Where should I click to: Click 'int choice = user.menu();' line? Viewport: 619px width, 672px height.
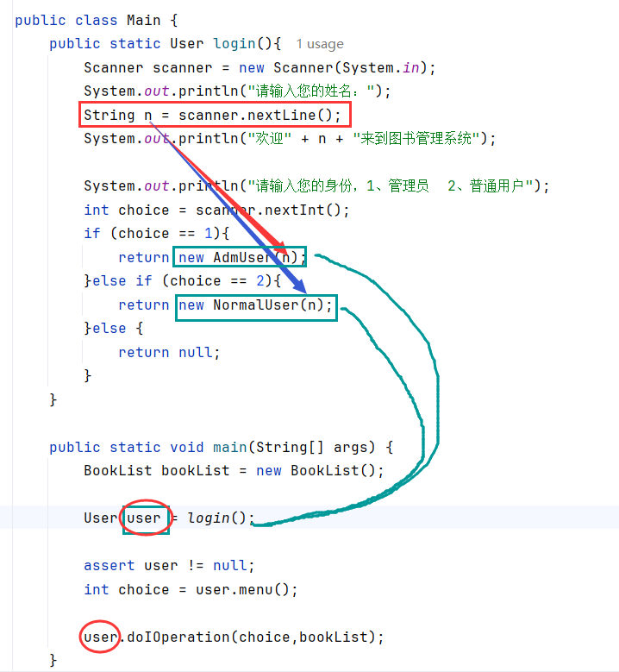click(191, 590)
